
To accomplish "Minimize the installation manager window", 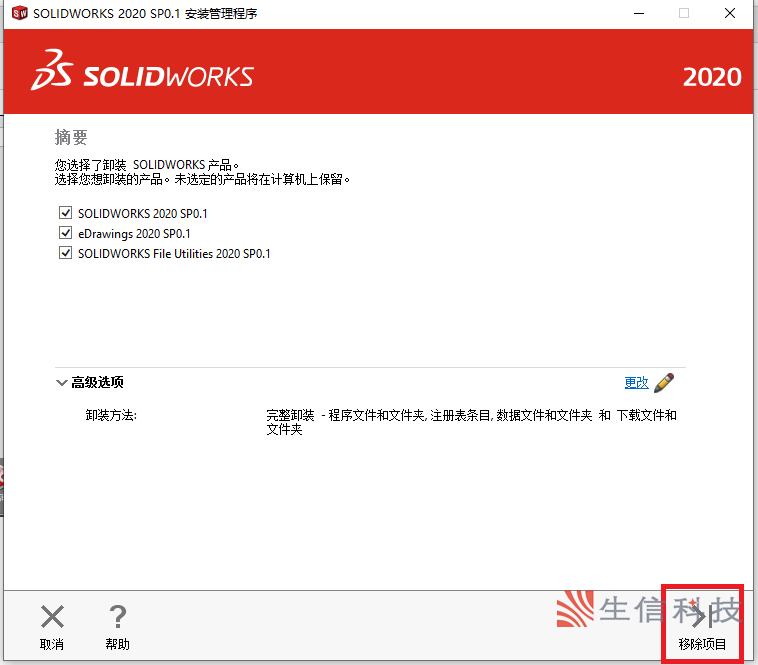I will pyautogui.click(x=638, y=13).
